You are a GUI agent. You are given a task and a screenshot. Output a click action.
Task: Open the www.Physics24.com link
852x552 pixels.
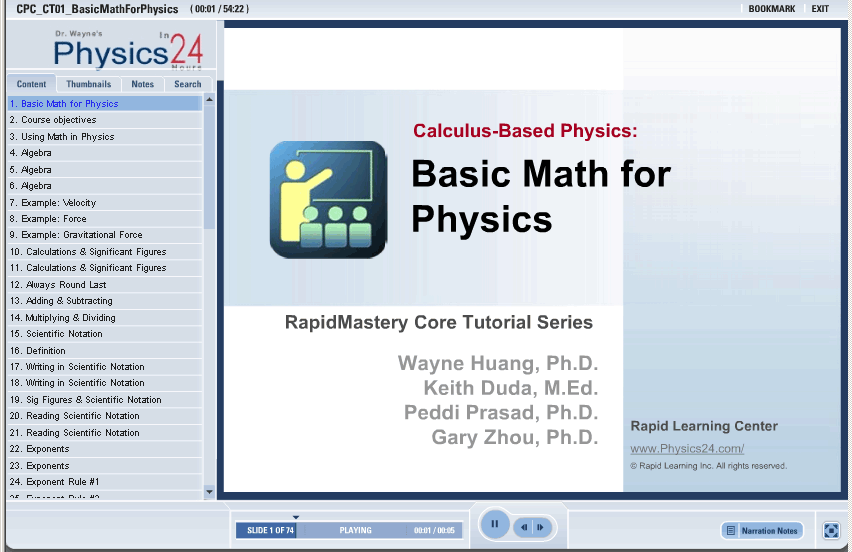pos(687,449)
